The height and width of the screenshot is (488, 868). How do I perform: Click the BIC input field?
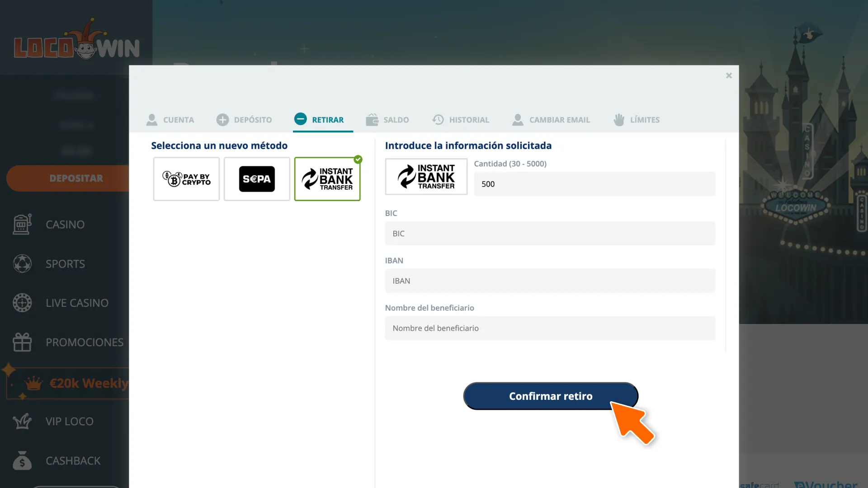tap(550, 233)
